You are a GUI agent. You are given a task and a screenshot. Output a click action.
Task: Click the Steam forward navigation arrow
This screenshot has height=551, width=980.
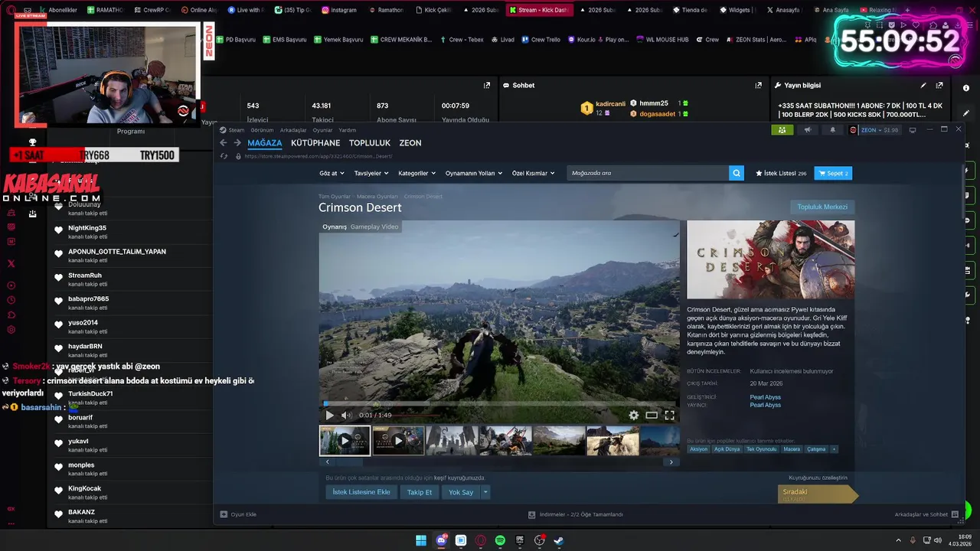click(237, 142)
